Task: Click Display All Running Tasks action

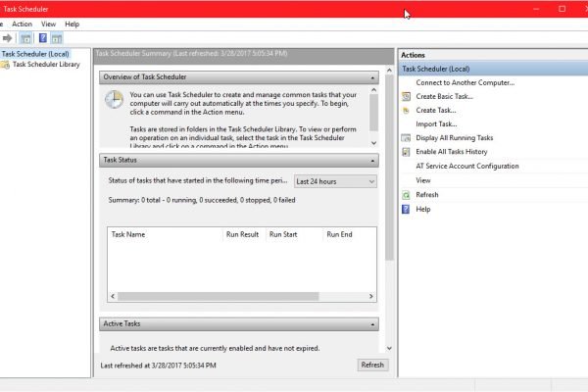Action: coord(455,138)
